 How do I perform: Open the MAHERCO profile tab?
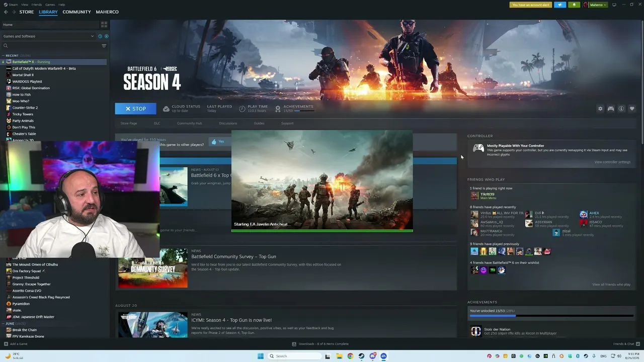click(107, 12)
